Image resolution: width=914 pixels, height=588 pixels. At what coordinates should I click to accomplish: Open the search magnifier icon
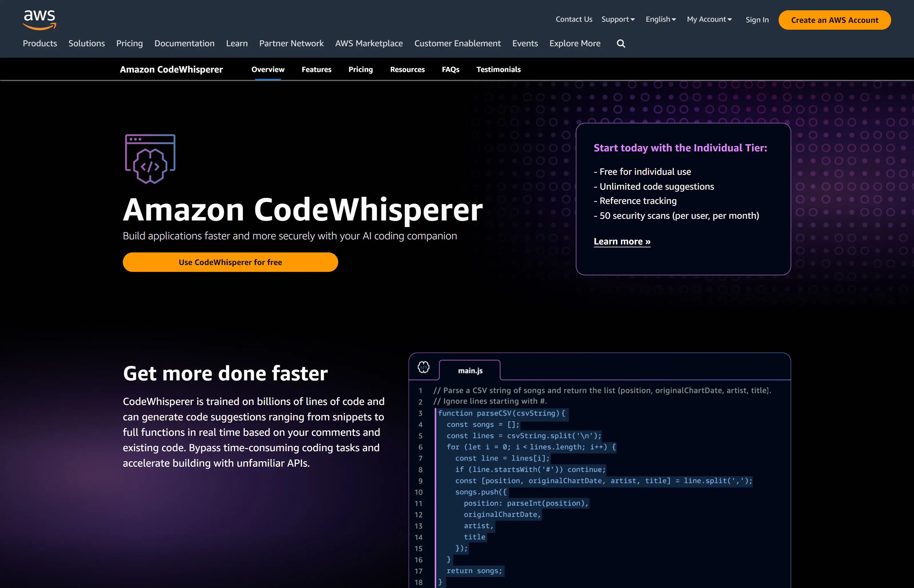coord(621,43)
